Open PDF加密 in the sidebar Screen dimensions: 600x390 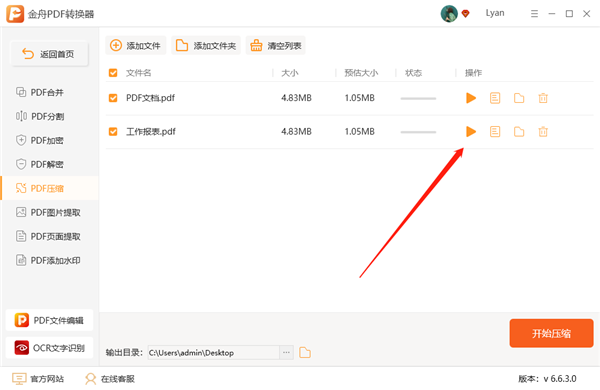(x=50, y=140)
